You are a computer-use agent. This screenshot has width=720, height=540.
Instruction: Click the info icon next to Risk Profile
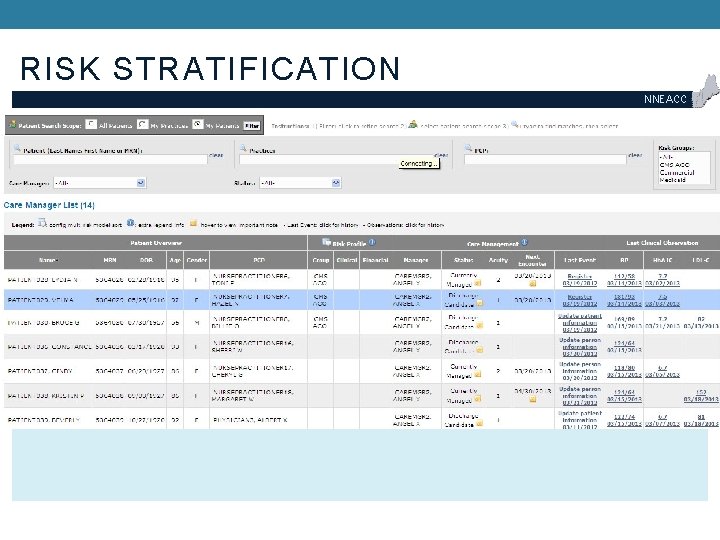(x=372, y=242)
